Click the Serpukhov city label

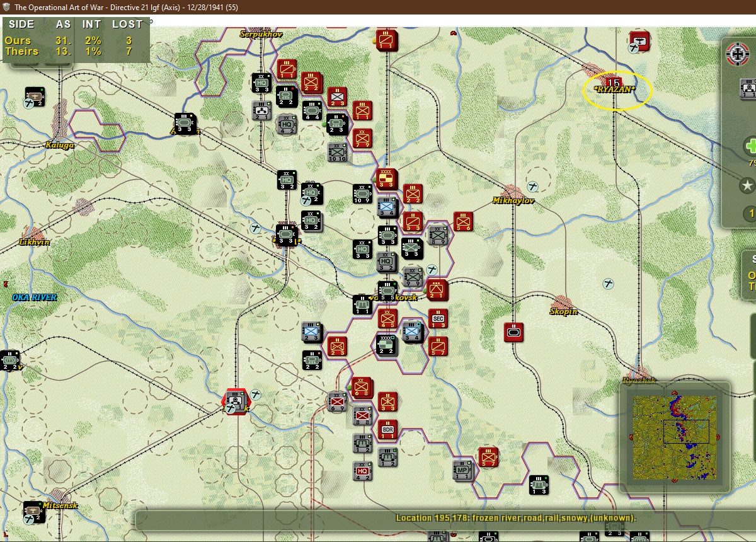tap(261, 34)
